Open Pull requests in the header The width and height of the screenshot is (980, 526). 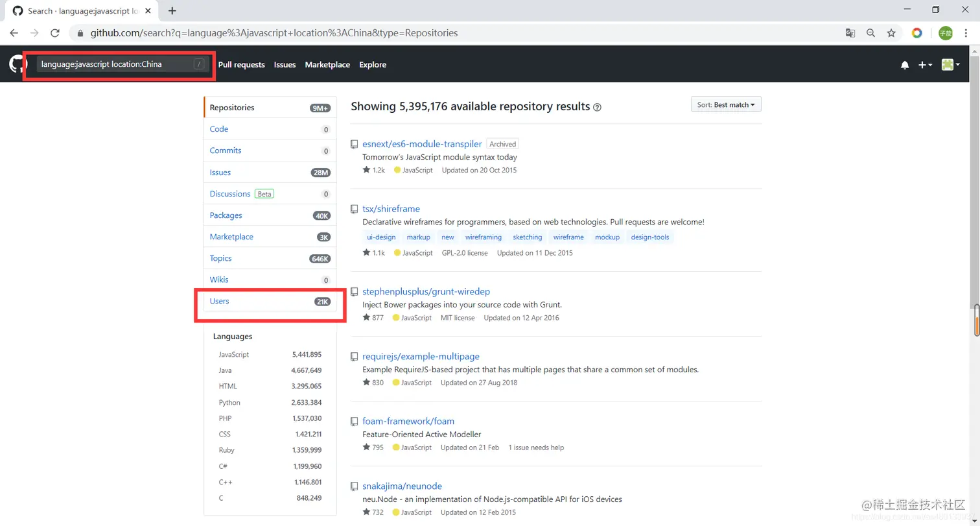(241, 65)
